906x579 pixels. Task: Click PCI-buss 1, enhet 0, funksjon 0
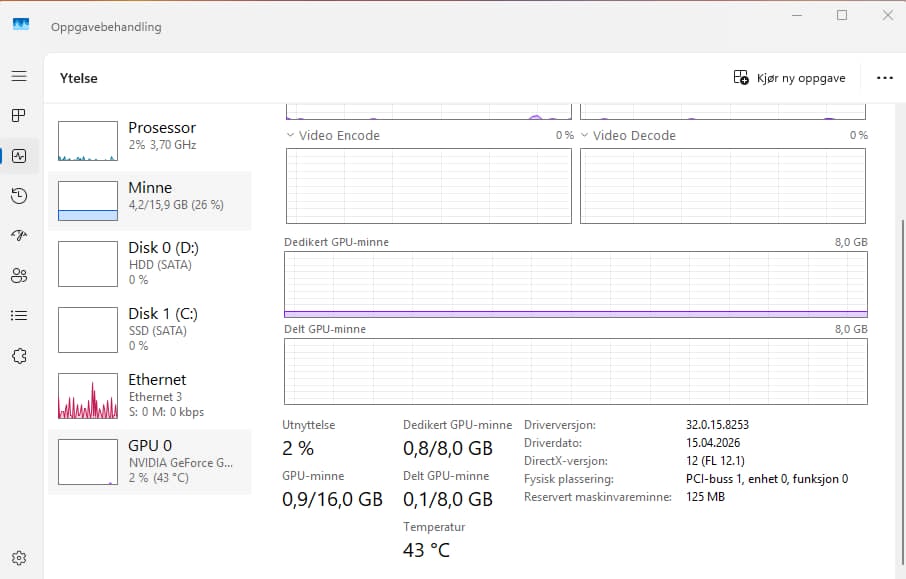tap(767, 479)
